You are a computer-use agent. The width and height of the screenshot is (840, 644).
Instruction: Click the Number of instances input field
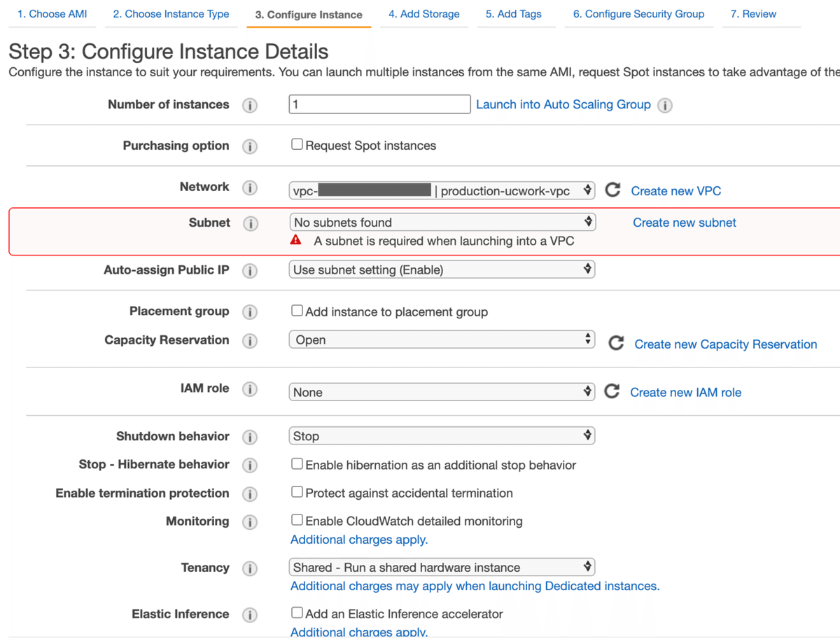(379, 104)
